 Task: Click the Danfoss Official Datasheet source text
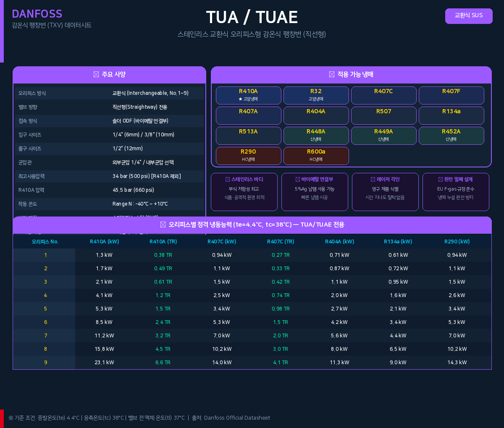237,418
